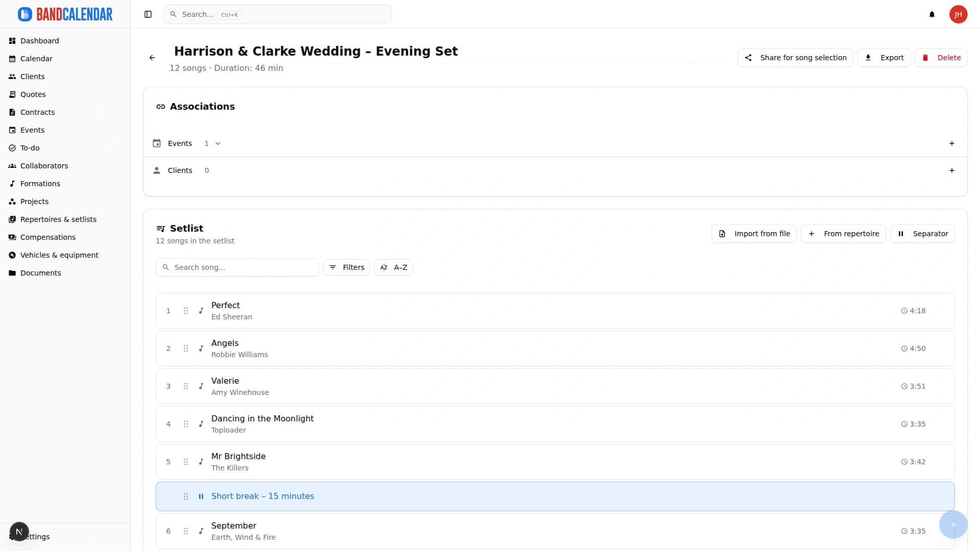This screenshot has height=551, width=980.
Task: Grab the drag handle for Angels
Action: [186, 348]
